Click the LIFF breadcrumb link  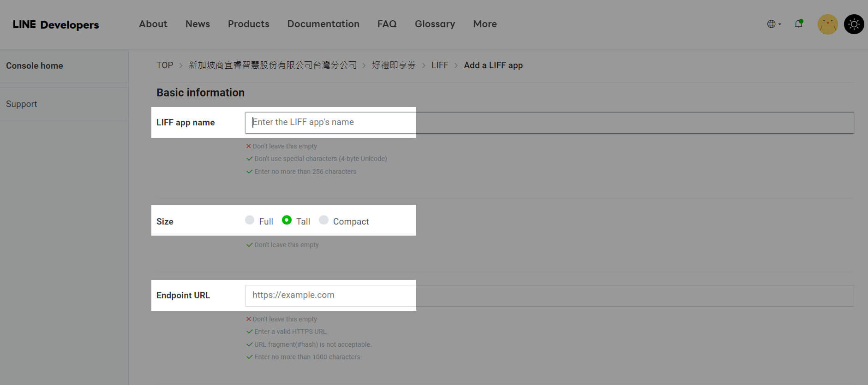[440, 65]
